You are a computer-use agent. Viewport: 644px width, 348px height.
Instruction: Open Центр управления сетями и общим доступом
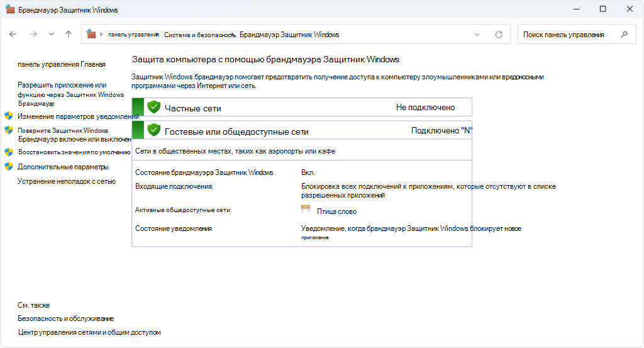point(89,332)
